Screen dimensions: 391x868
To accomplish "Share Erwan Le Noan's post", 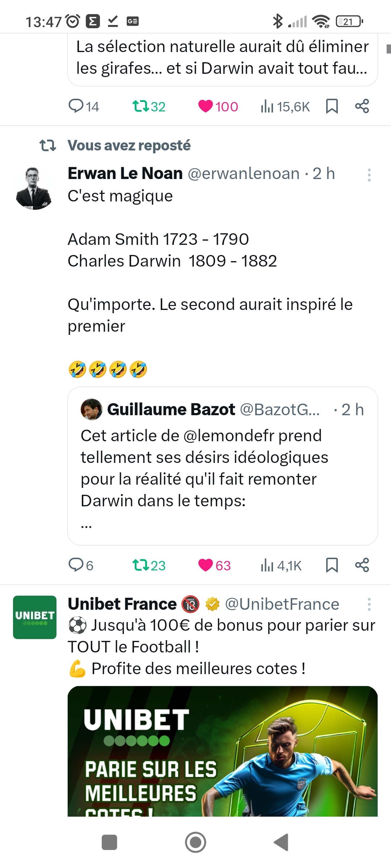I will point(362,565).
